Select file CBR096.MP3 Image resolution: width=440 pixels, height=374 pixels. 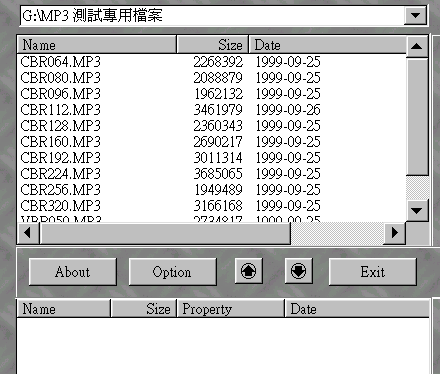(60, 94)
